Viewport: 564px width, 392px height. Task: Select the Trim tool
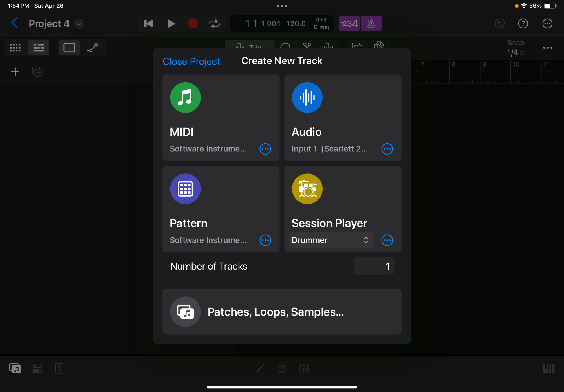point(250,45)
